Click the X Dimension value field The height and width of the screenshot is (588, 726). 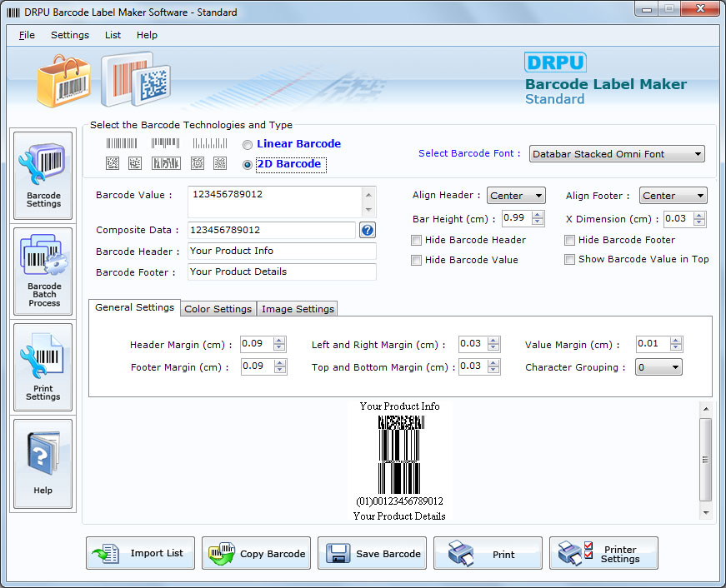pyautogui.click(x=678, y=218)
